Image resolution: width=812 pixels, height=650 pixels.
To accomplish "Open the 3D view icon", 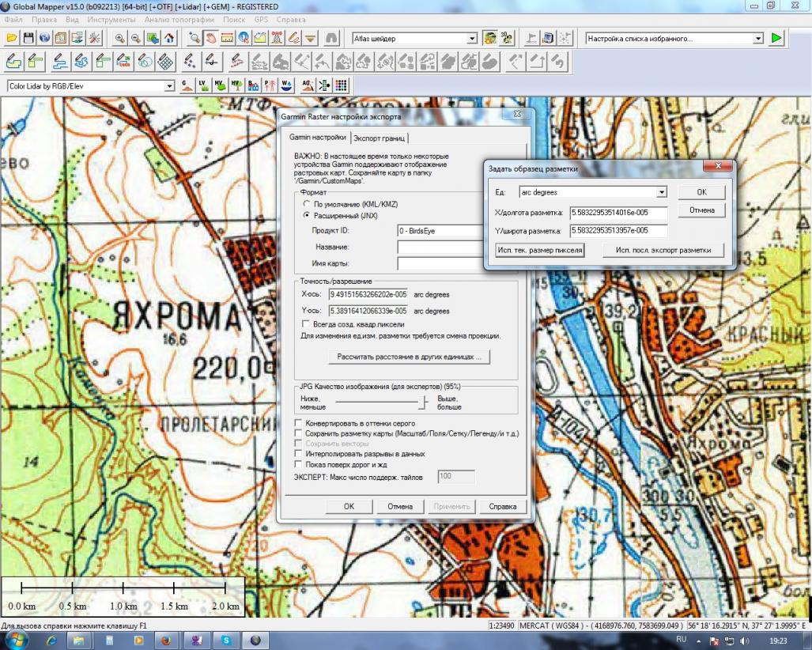I will coord(507,38).
